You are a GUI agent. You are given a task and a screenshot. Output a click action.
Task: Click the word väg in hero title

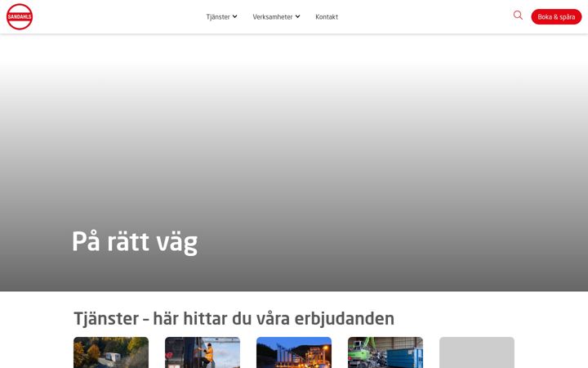pyautogui.click(x=177, y=244)
